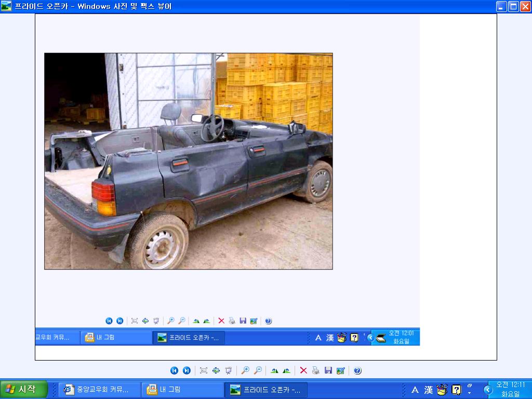Show image at actual size
This screenshot has width=532, height=399.
point(216,370)
